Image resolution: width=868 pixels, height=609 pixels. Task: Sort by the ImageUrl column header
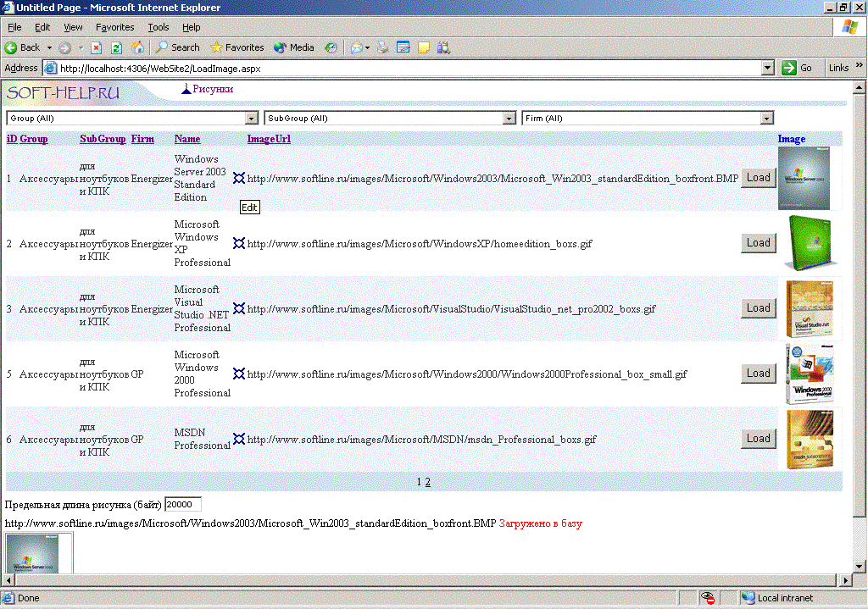[269, 139]
